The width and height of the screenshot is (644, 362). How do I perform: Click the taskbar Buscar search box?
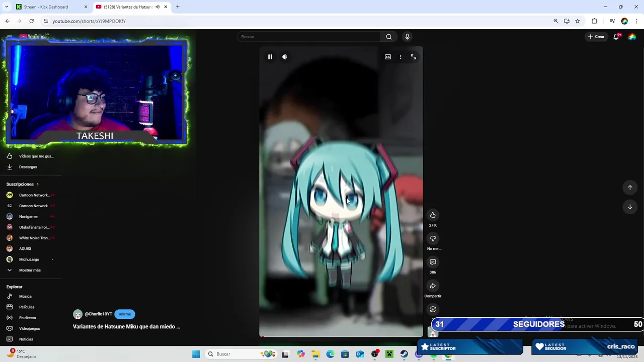(240, 354)
